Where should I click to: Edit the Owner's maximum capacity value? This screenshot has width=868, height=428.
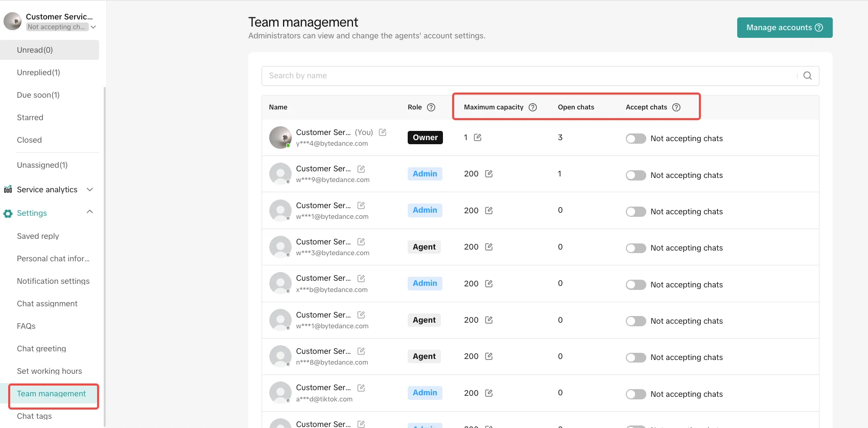pyautogui.click(x=478, y=138)
